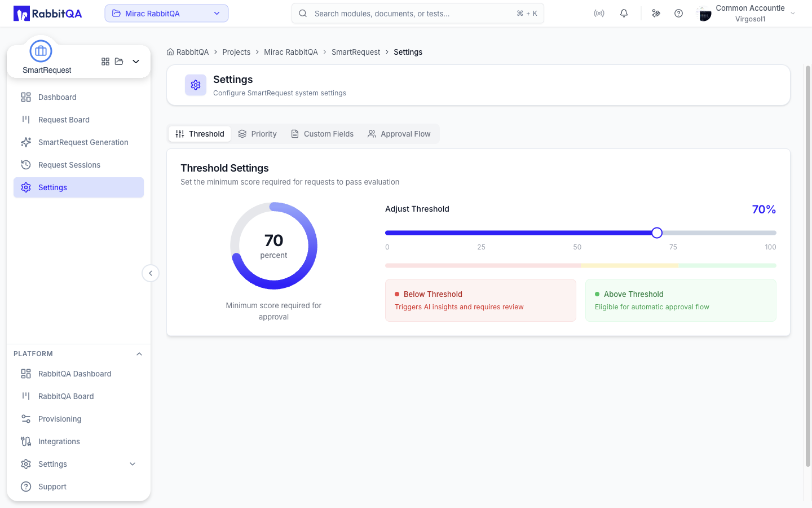Expand the SmartRequest module switcher chevron

pos(136,62)
